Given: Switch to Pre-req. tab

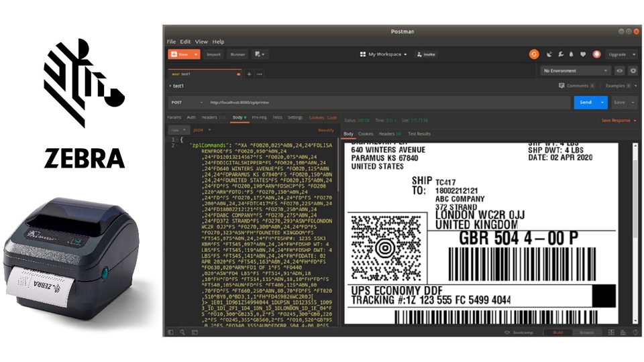Looking at the screenshot, I should click(260, 117).
